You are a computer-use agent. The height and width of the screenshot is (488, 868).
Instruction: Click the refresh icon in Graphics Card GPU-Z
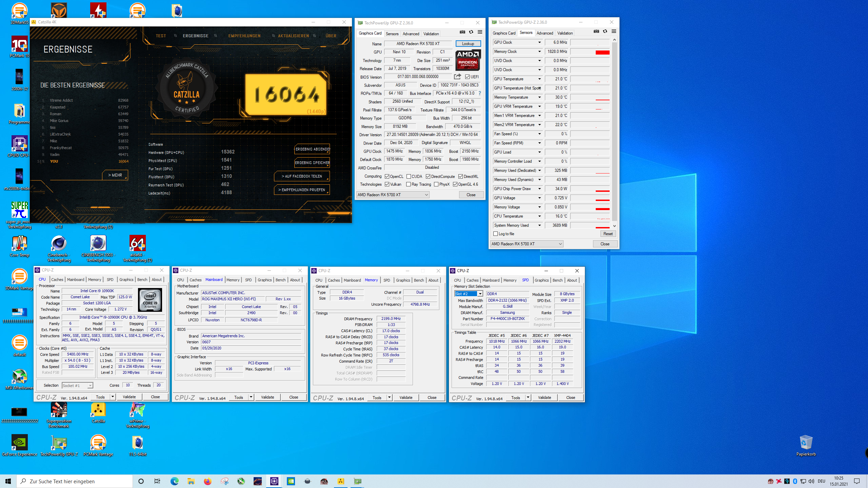point(471,32)
